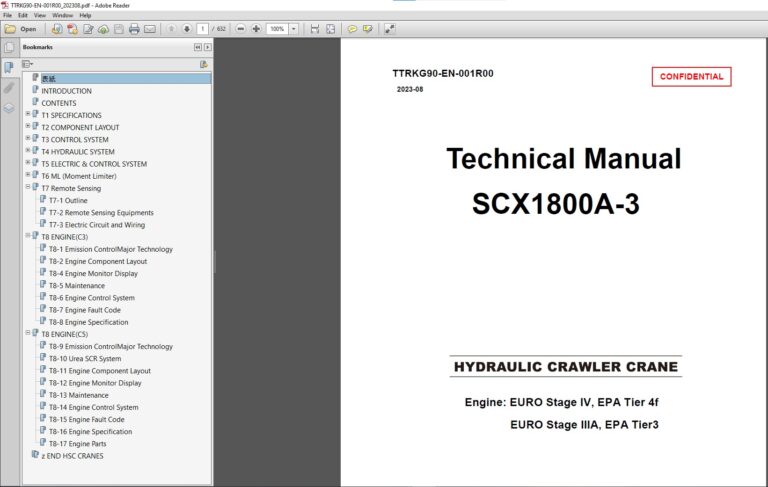This screenshot has width=768, height=487.
Task: Open the Edit menu
Action: coord(23,16)
